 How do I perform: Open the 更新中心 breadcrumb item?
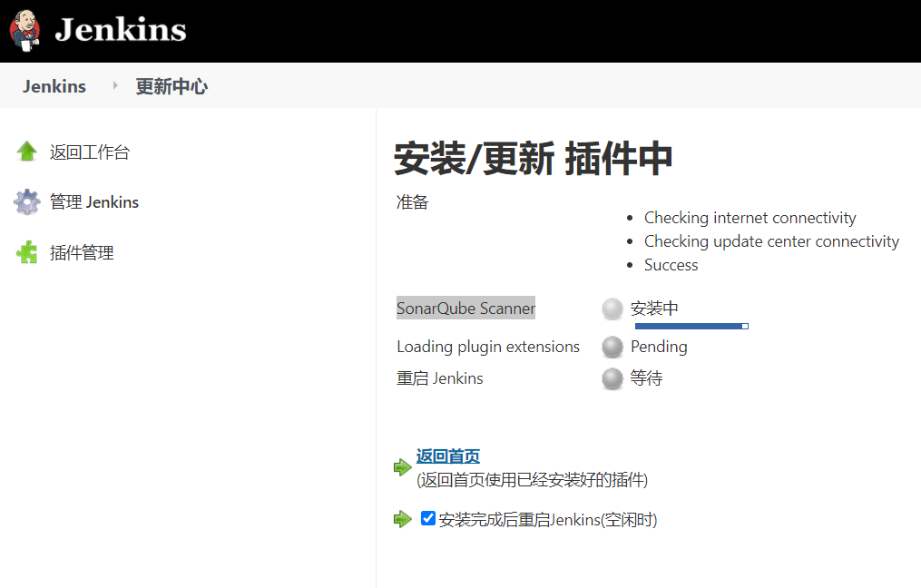[171, 86]
